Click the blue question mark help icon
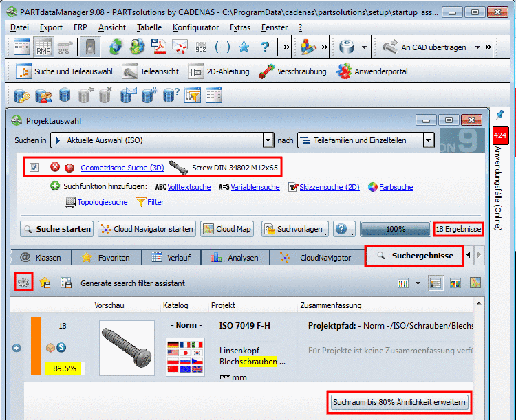Viewport: 516px width, 420px height. click(265, 47)
